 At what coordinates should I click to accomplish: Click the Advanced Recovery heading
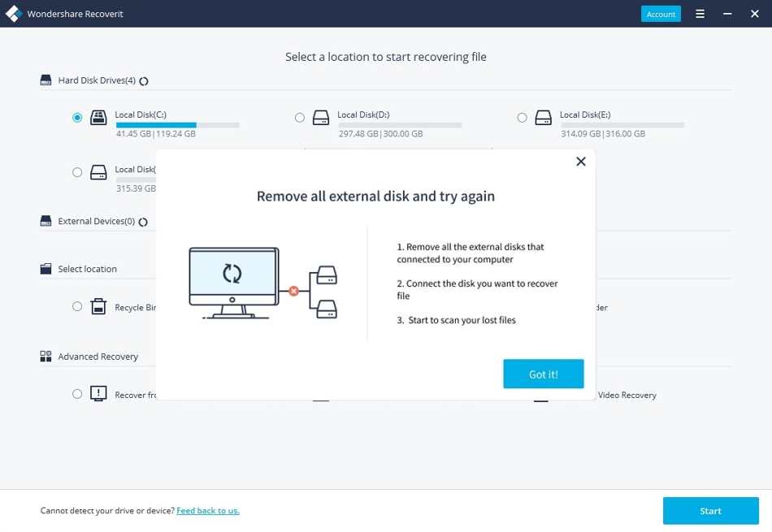98,357
